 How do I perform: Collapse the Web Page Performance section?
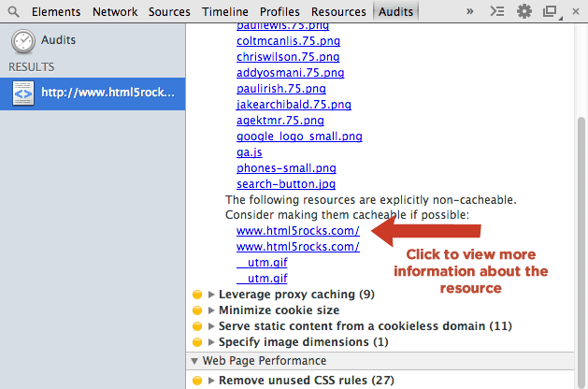click(194, 361)
